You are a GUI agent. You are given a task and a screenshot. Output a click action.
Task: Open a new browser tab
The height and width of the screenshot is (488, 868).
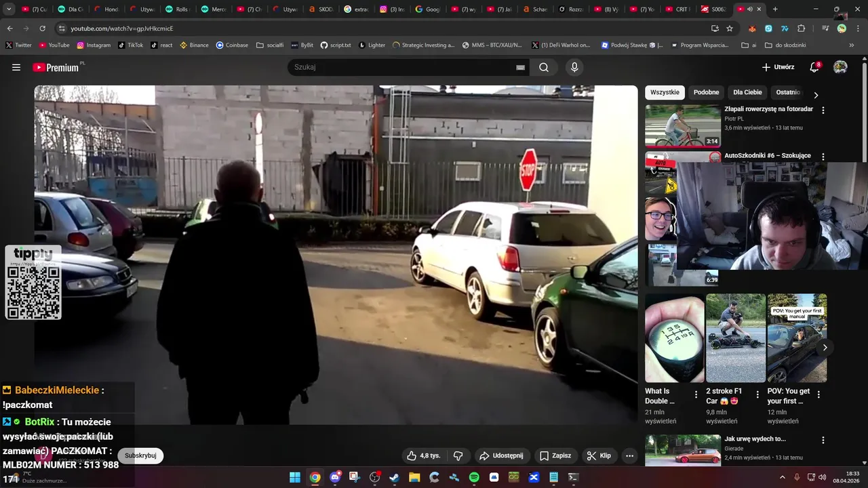click(775, 9)
